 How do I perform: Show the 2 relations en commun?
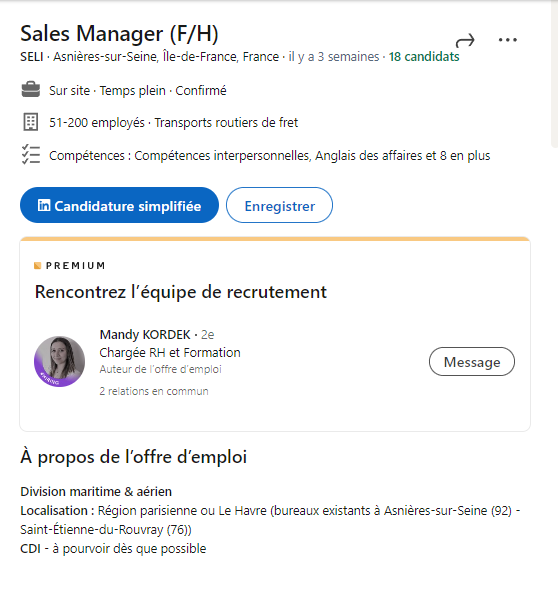[154, 391]
